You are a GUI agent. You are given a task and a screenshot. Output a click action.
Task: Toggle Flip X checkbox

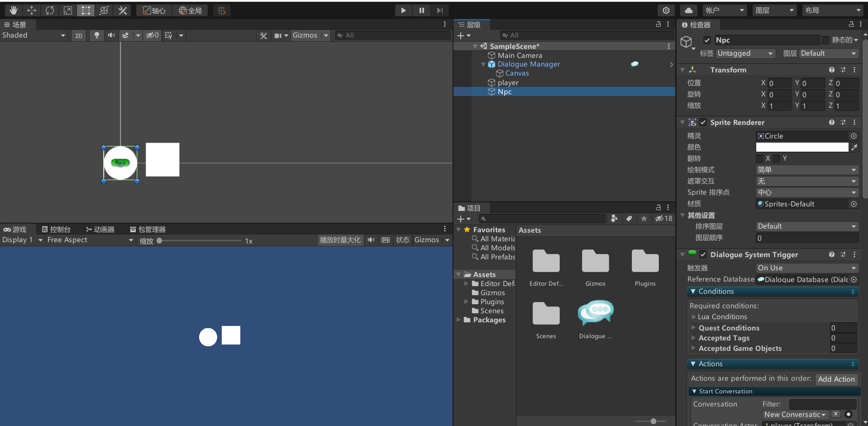tap(760, 158)
